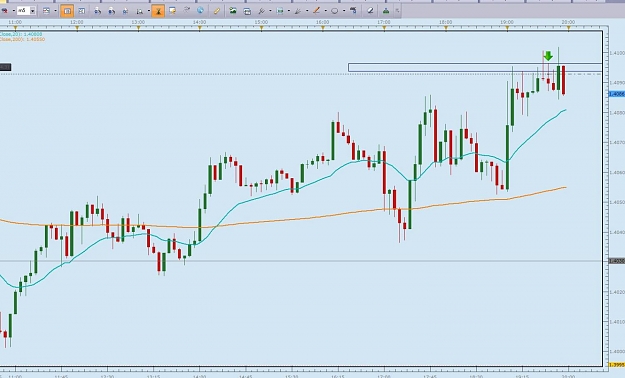Select the eraser tool icon
Screen dimensions: 625x378
click(370, 11)
